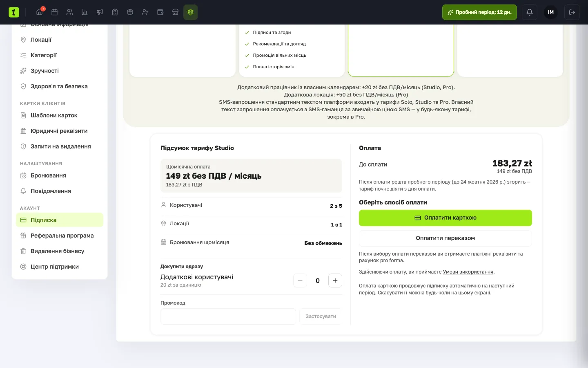Open Центр підтримки in sidebar
This screenshot has height=368, width=588.
(x=60, y=267)
